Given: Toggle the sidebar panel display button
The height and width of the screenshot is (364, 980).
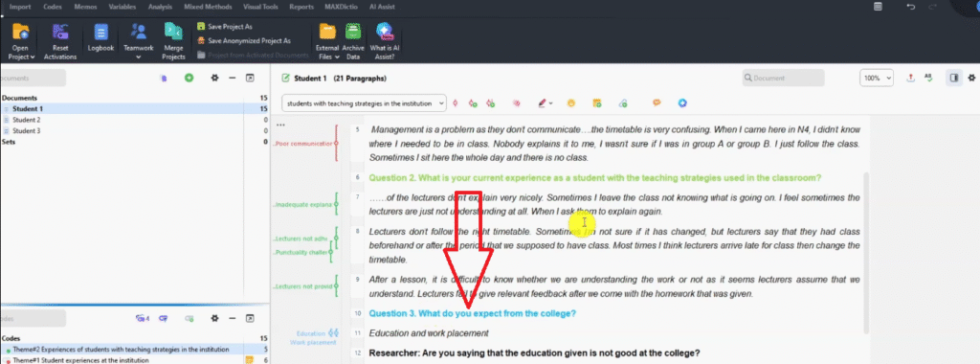Looking at the screenshot, I should 954,78.
